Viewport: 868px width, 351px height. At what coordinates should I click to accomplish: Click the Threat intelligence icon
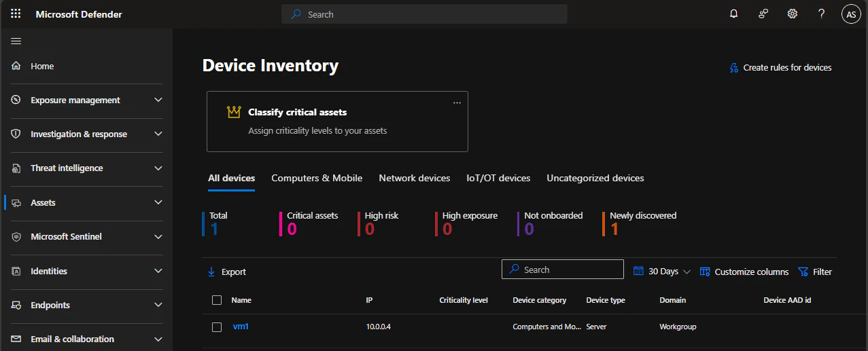click(16, 168)
